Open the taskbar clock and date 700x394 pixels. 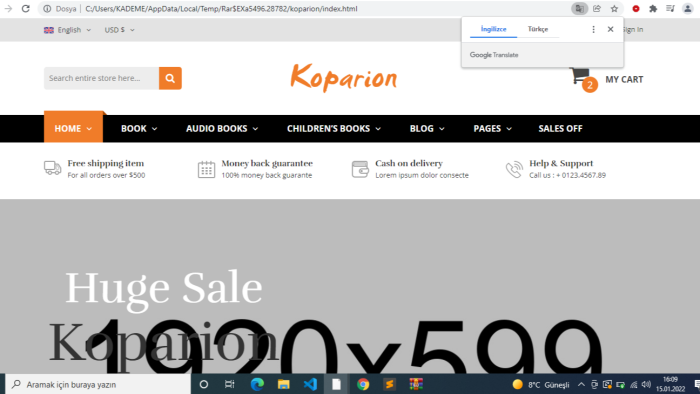(670, 384)
